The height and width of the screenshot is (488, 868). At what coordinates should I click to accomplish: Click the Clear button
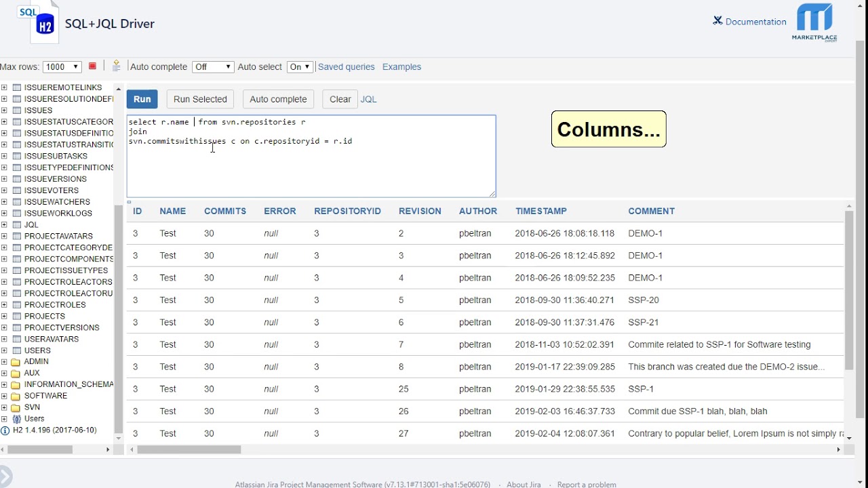pyautogui.click(x=340, y=99)
